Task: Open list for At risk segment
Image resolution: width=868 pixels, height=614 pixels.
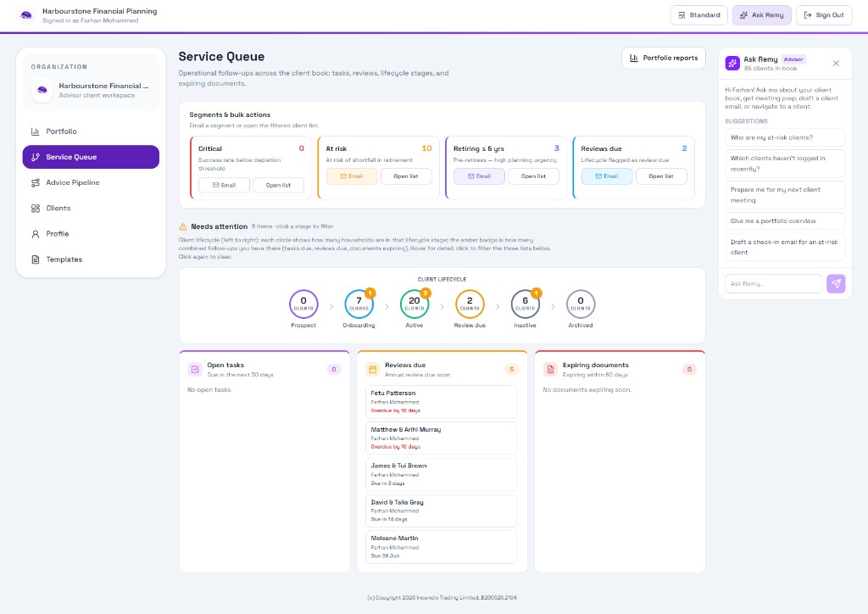Action: pos(406,176)
